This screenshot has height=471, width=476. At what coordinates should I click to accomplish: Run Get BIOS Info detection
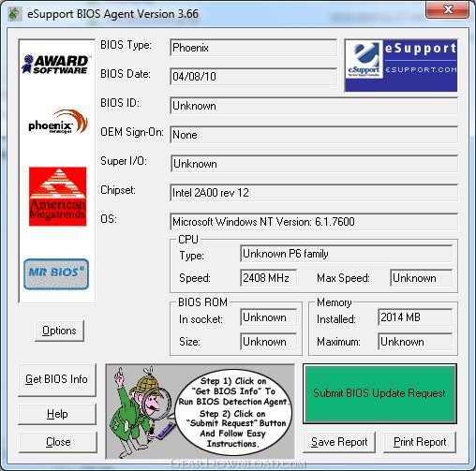coord(57,379)
